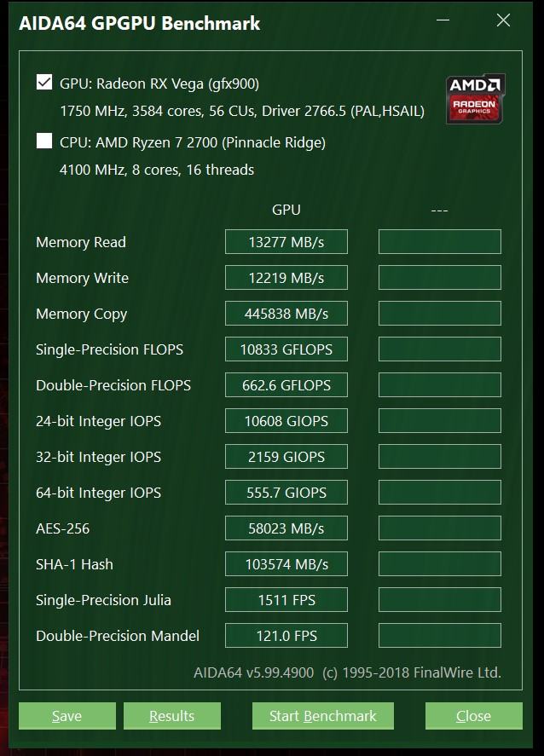
Task: Click the empty CPU column Memory Read field
Action: coord(439,242)
